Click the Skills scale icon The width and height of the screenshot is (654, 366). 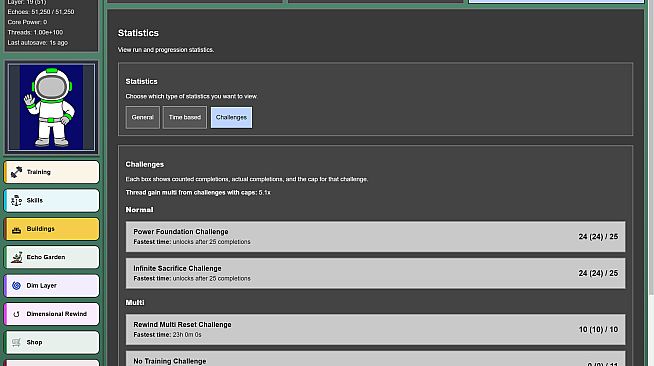[16, 201]
